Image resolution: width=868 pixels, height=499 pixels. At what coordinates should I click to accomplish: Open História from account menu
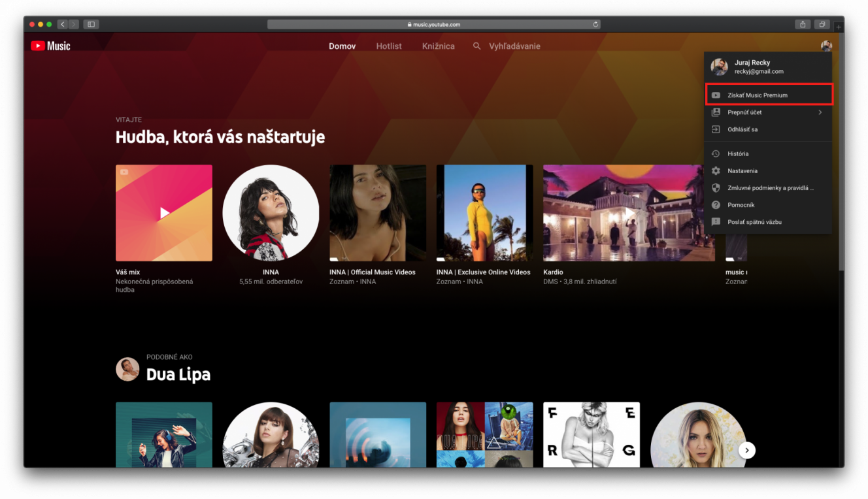pos(768,153)
